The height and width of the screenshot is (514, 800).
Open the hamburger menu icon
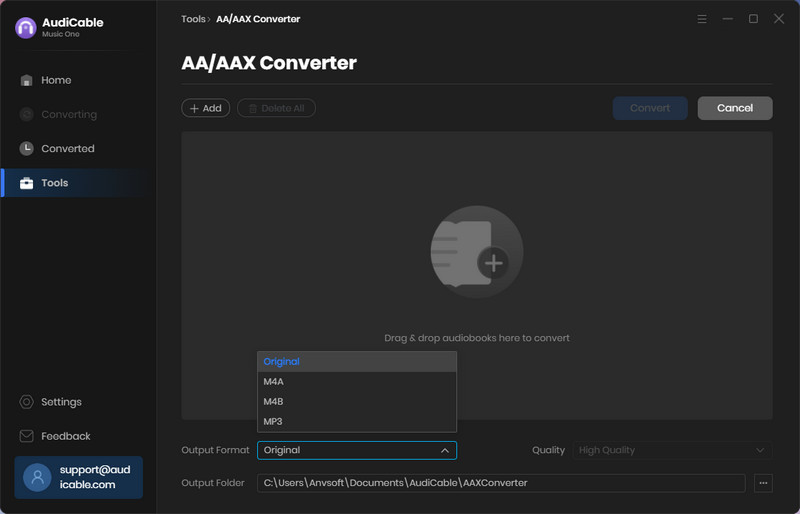click(702, 19)
